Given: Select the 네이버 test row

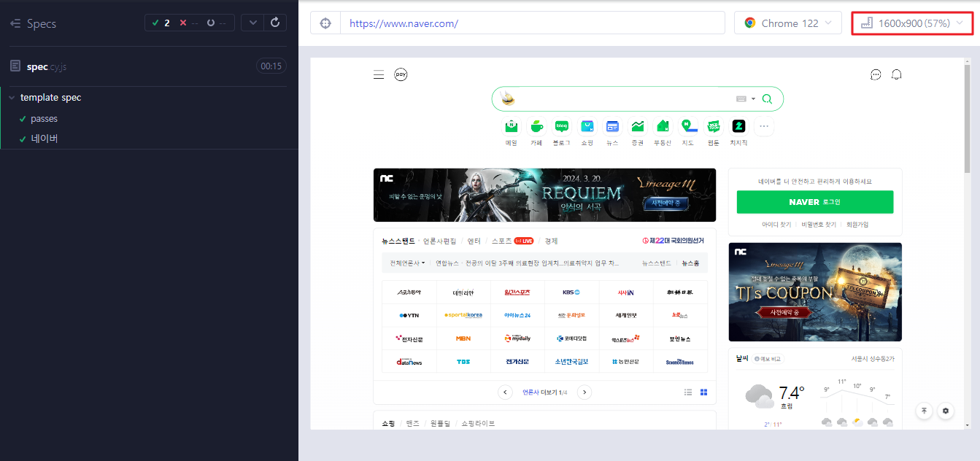Looking at the screenshot, I should pyautogui.click(x=149, y=138).
